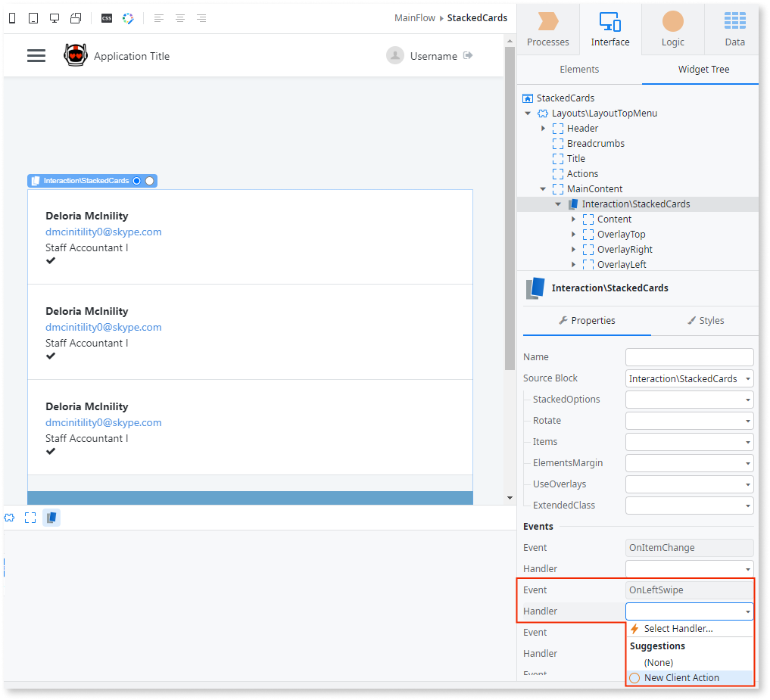The width and height of the screenshot is (770, 700).
Task: Switch to phone preview mode
Action: tap(11, 17)
